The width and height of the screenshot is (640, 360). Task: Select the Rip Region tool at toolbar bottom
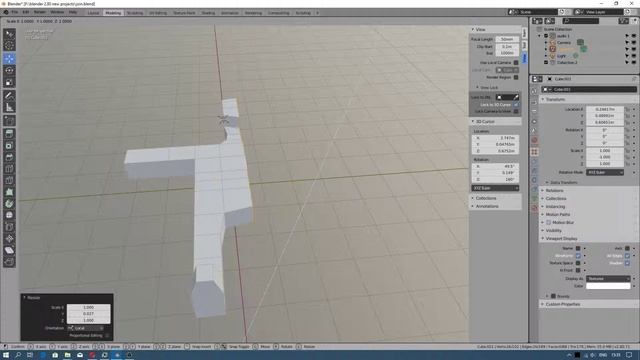point(9,262)
